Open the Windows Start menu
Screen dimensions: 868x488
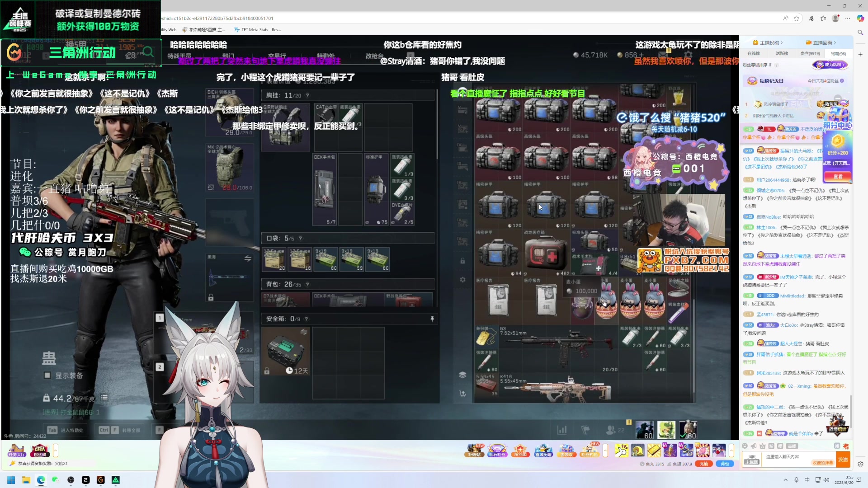pos(11,480)
